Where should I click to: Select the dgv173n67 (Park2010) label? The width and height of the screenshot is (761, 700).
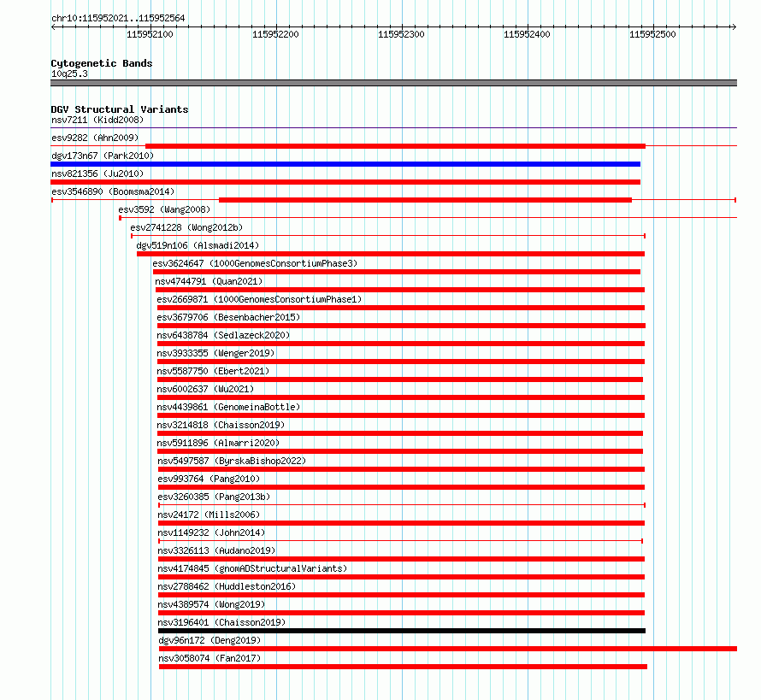pyautogui.click(x=103, y=156)
